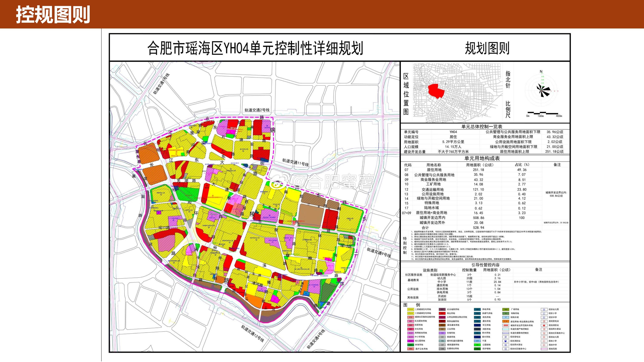Click the 轨道交通12号线 map label
The width and height of the screenshot is (644, 362).
coord(252,334)
